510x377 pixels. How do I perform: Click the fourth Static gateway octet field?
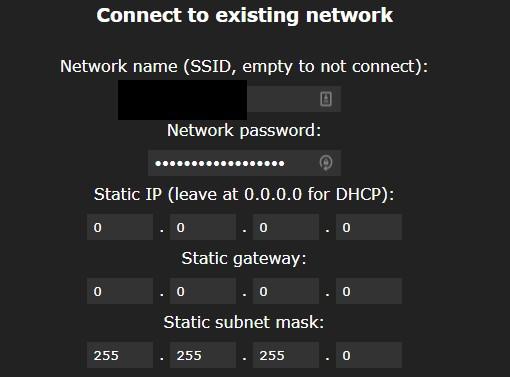click(x=369, y=291)
